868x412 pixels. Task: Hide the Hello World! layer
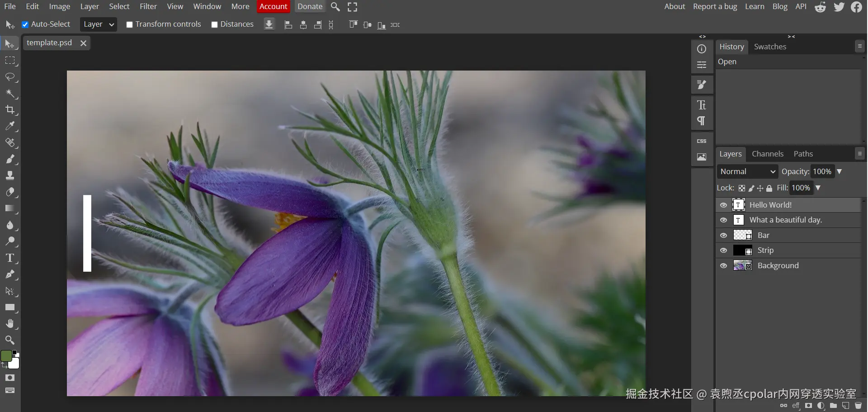[x=723, y=205]
